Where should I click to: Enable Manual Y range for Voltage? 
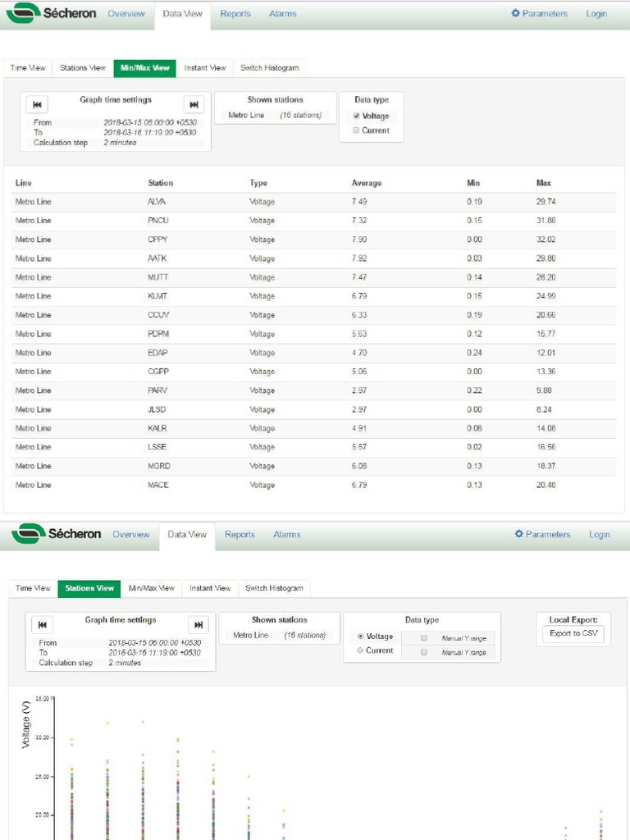click(x=424, y=637)
